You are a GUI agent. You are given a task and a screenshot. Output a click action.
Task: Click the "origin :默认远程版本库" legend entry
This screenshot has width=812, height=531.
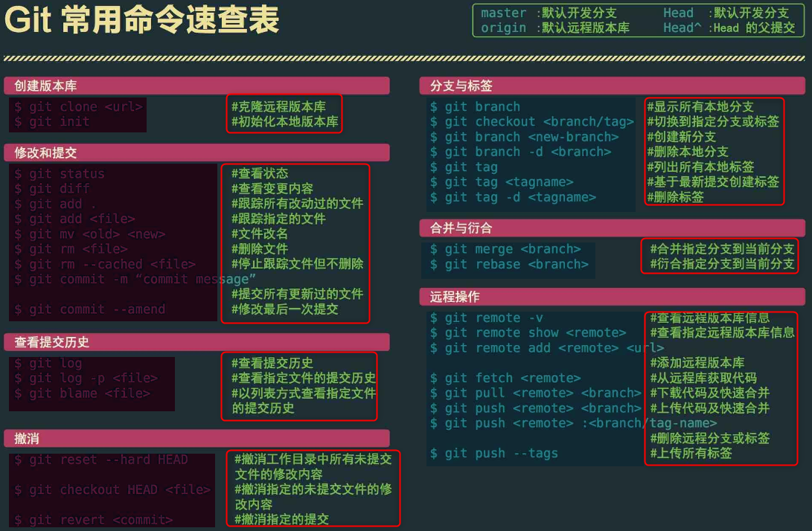tap(555, 28)
